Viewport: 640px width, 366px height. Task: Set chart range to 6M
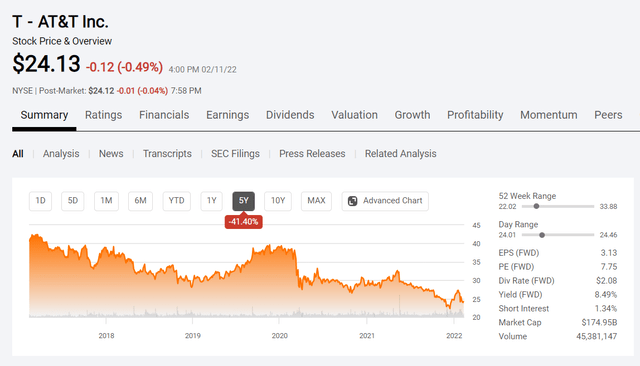pos(140,201)
